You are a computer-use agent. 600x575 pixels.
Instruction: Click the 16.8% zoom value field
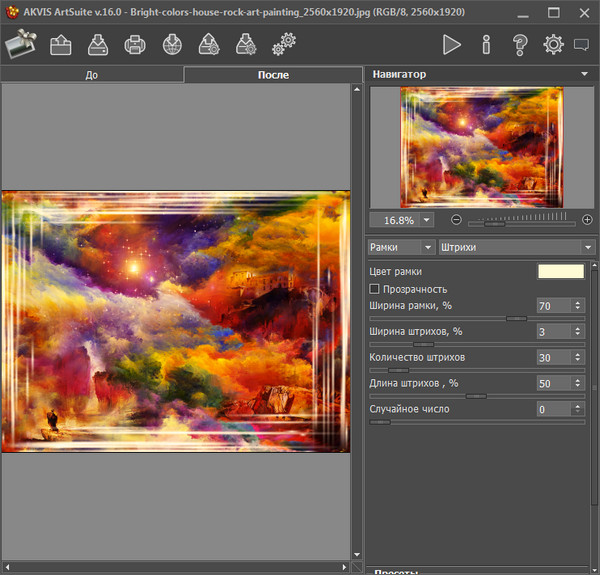(x=396, y=220)
